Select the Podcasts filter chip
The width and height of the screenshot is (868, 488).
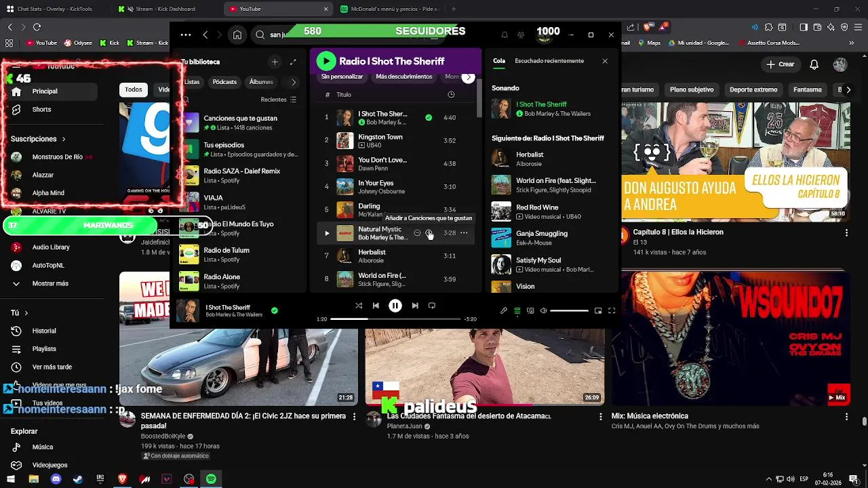pyautogui.click(x=224, y=82)
